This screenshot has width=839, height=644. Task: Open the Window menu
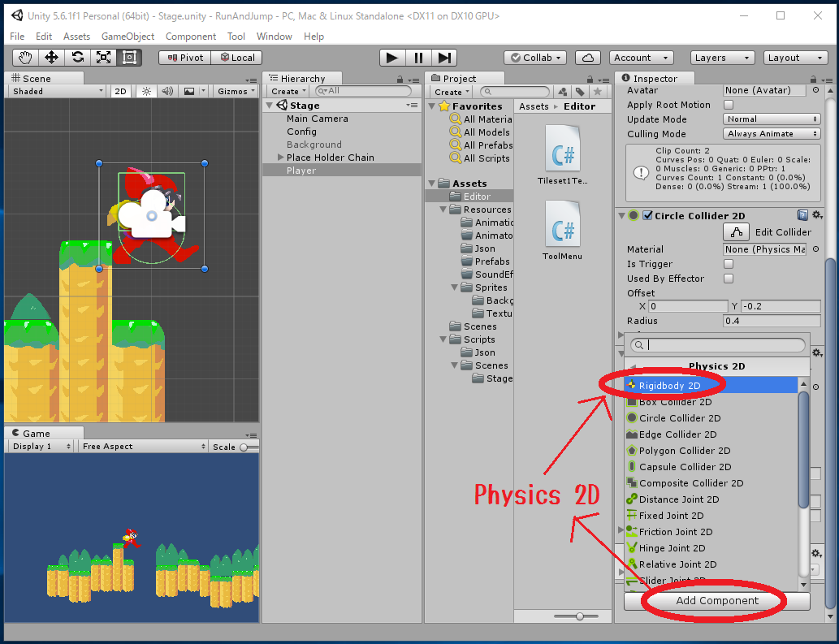[274, 37]
